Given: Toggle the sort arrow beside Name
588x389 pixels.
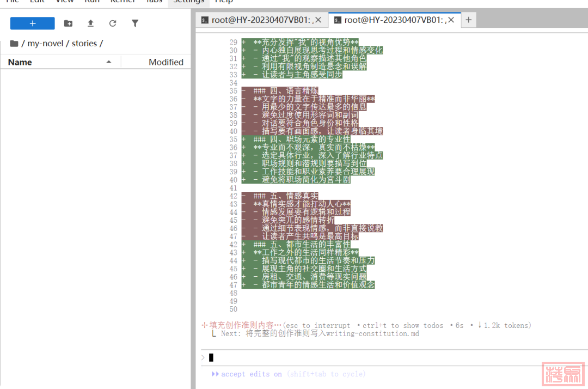Looking at the screenshot, I should point(109,62).
